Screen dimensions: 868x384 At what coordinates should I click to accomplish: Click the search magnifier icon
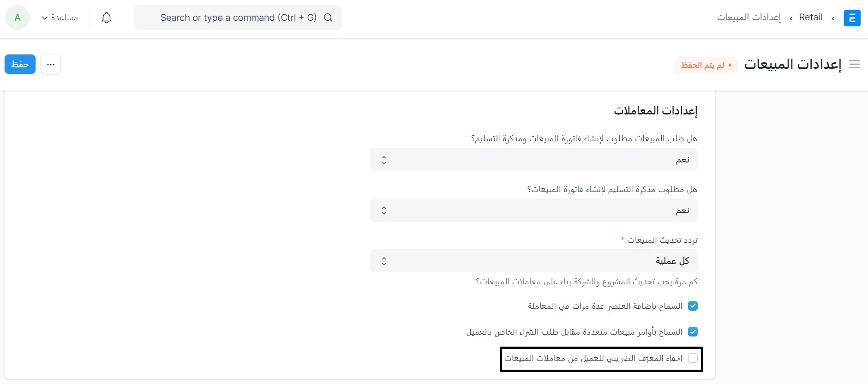[328, 18]
